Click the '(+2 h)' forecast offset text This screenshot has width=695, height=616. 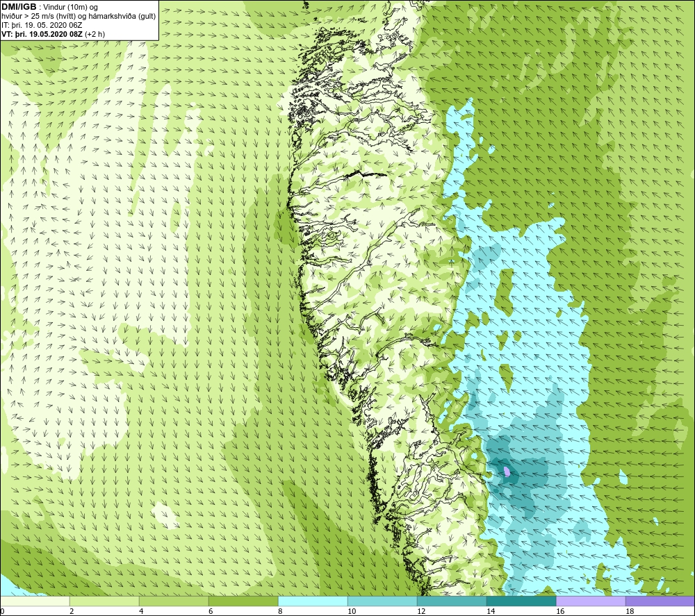(x=95, y=34)
